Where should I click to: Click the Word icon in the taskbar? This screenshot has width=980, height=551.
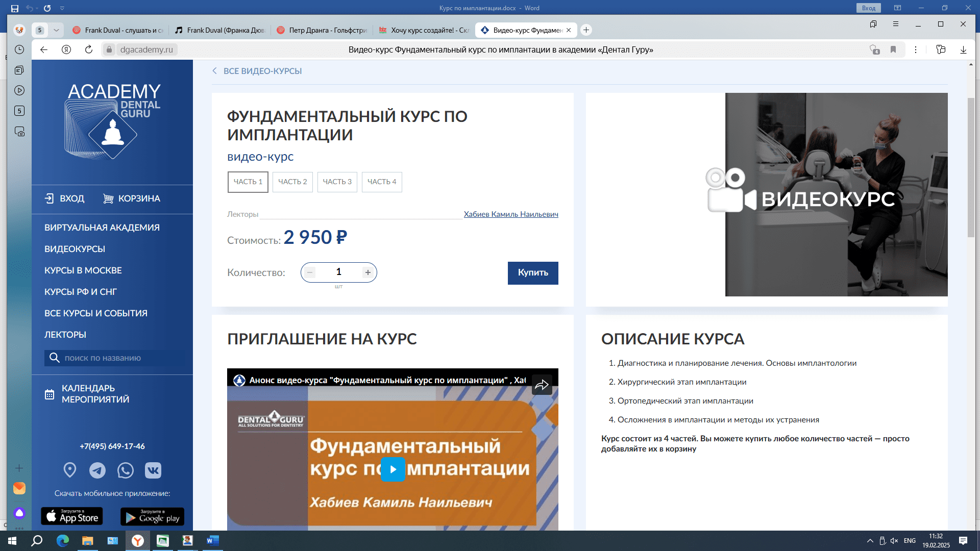click(x=212, y=541)
